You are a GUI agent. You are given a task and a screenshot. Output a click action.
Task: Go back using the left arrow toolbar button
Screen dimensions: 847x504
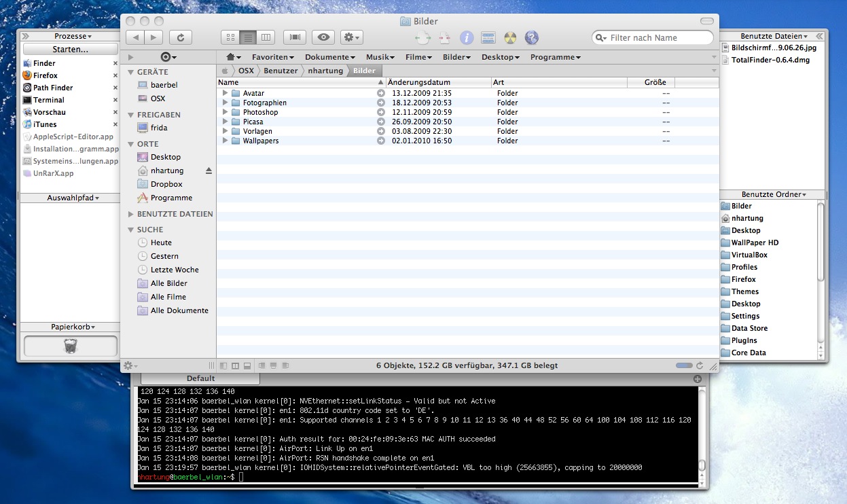[135, 37]
